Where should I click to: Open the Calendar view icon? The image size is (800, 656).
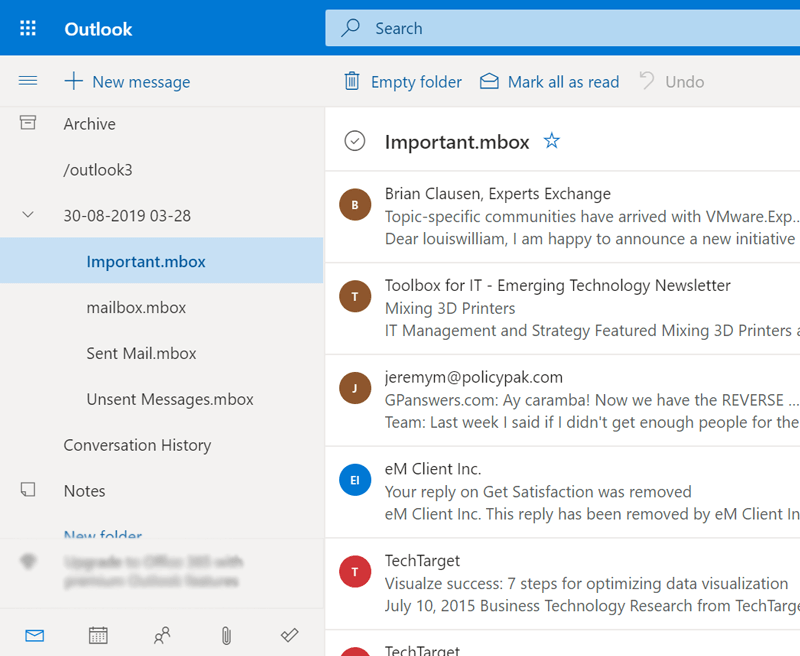(98, 636)
